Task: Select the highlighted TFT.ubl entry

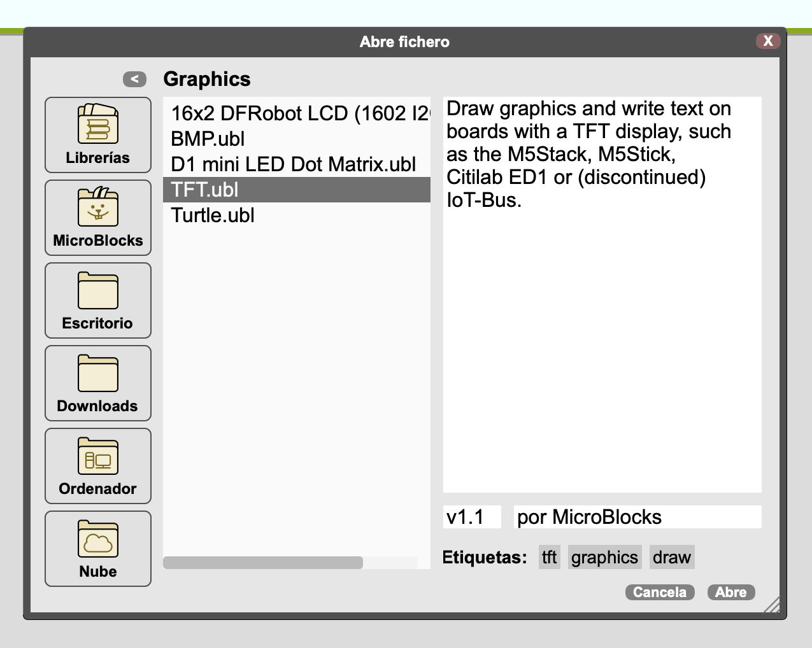Action: (205, 190)
